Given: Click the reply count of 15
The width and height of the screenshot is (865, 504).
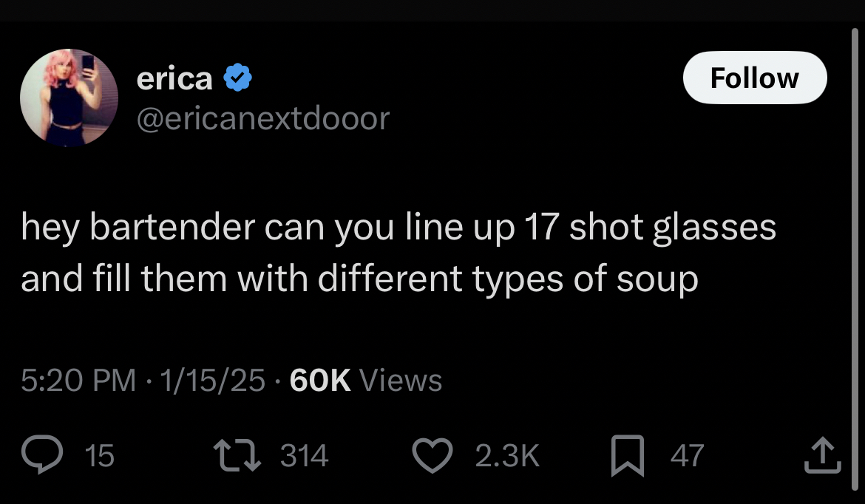Looking at the screenshot, I should pyautogui.click(x=100, y=456).
